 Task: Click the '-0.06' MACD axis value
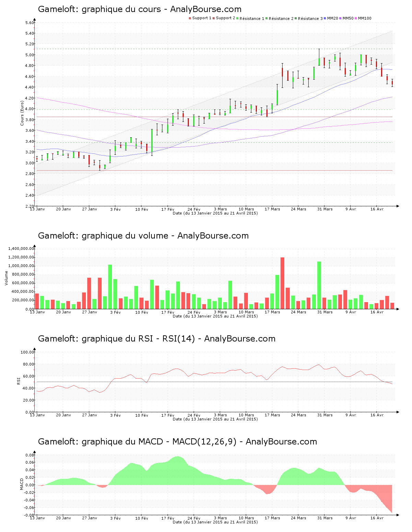click(29, 508)
